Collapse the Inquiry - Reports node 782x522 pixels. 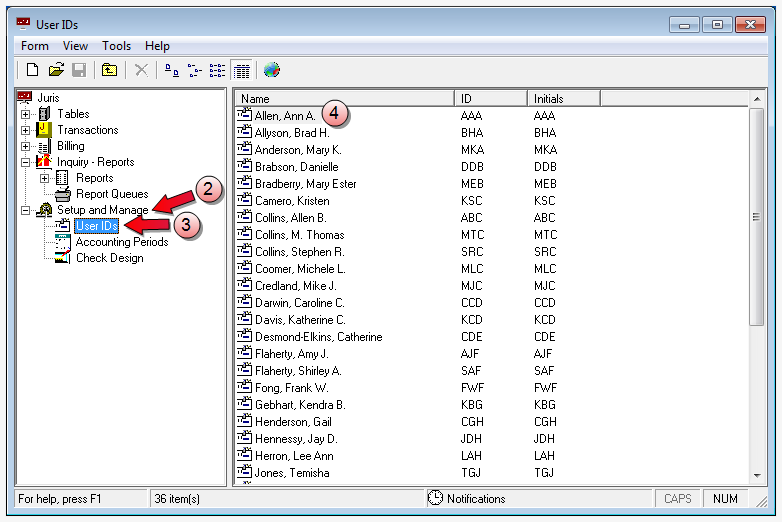25,162
